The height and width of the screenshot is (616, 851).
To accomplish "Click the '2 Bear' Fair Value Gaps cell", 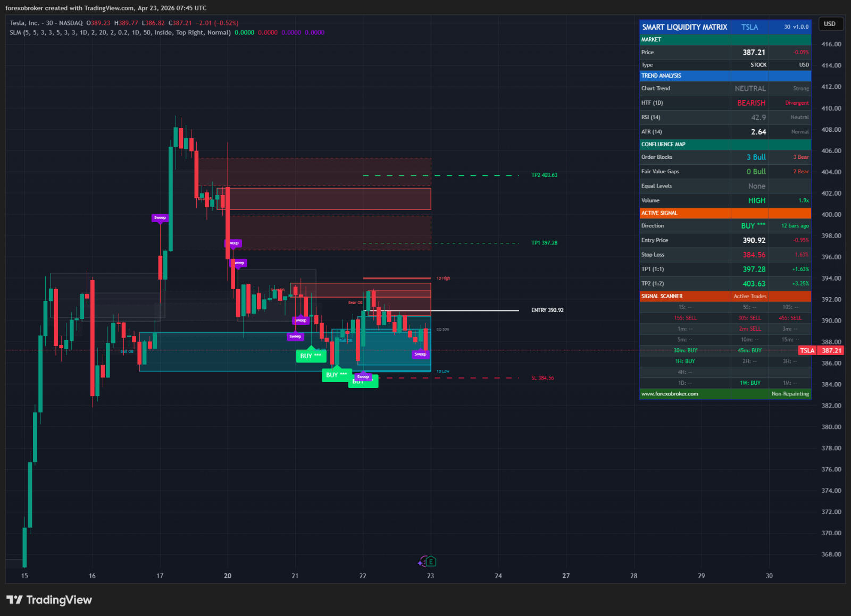I will (801, 172).
